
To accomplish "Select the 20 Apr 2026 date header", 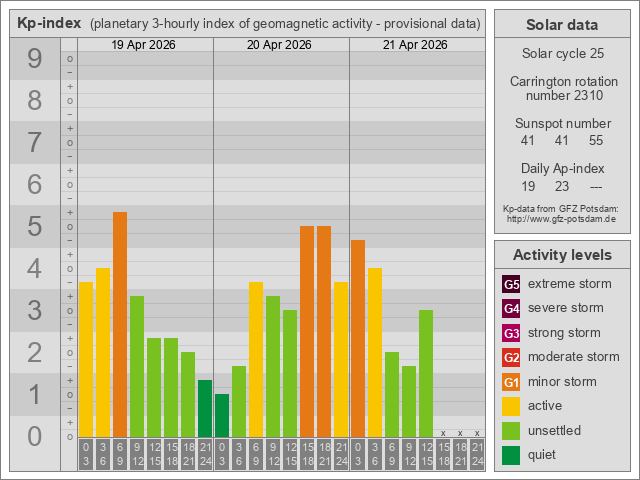I will [281, 45].
